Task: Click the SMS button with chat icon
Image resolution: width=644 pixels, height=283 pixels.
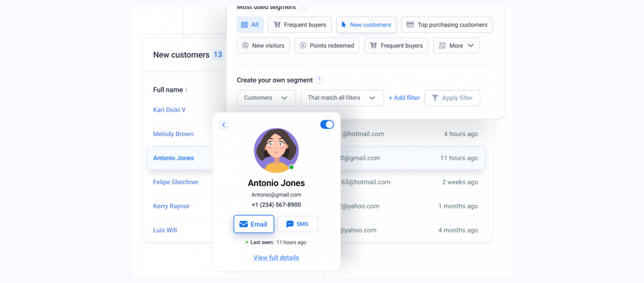Action: [x=297, y=224]
